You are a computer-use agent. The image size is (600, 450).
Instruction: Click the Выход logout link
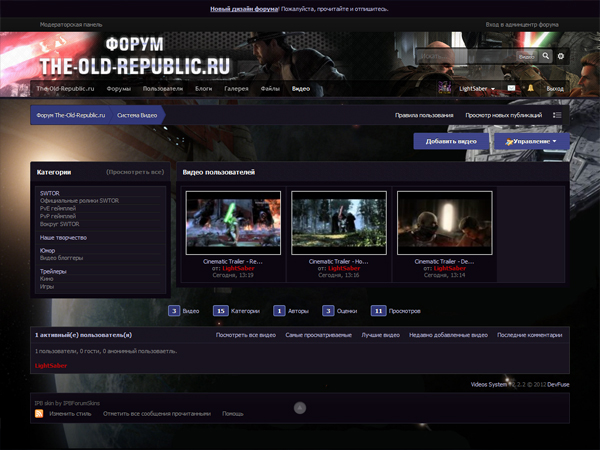(555, 89)
